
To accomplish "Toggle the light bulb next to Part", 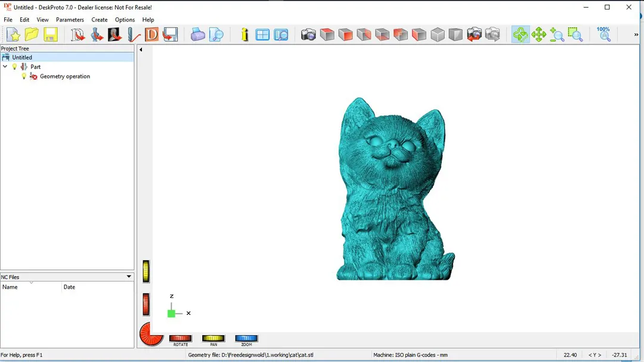I will coord(14,67).
